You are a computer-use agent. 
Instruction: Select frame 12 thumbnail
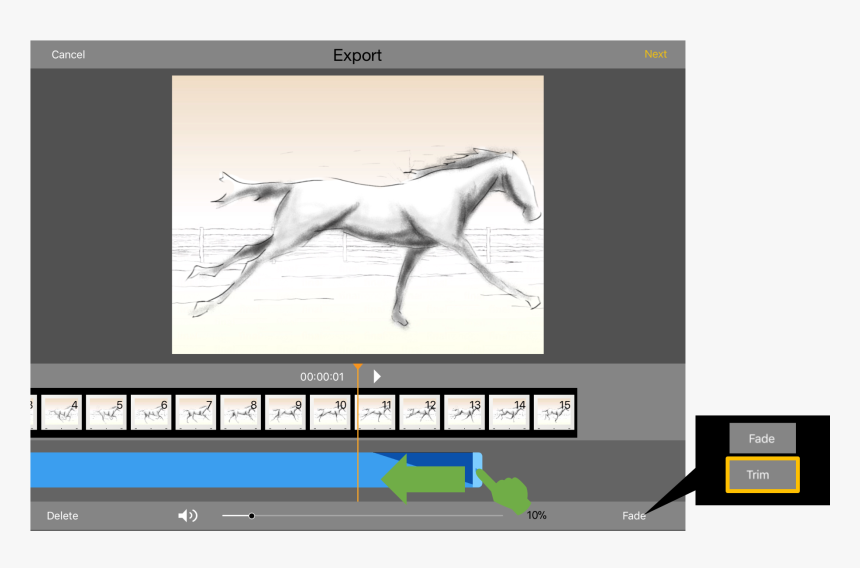click(x=420, y=412)
